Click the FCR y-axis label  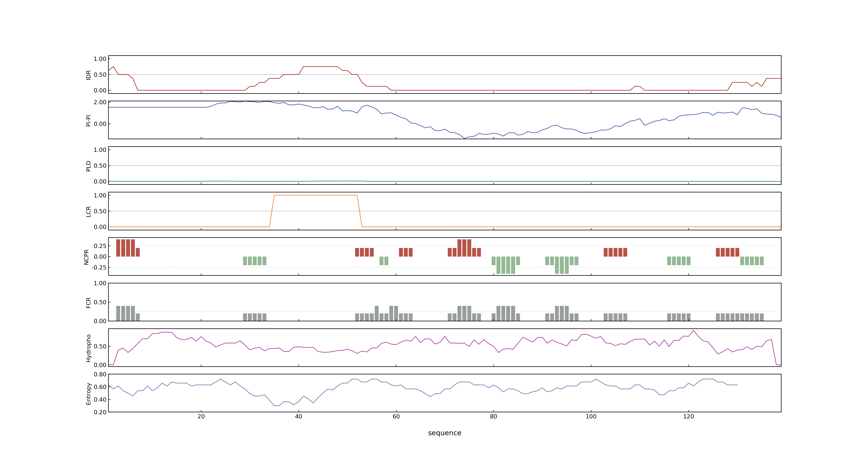click(89, 302)
